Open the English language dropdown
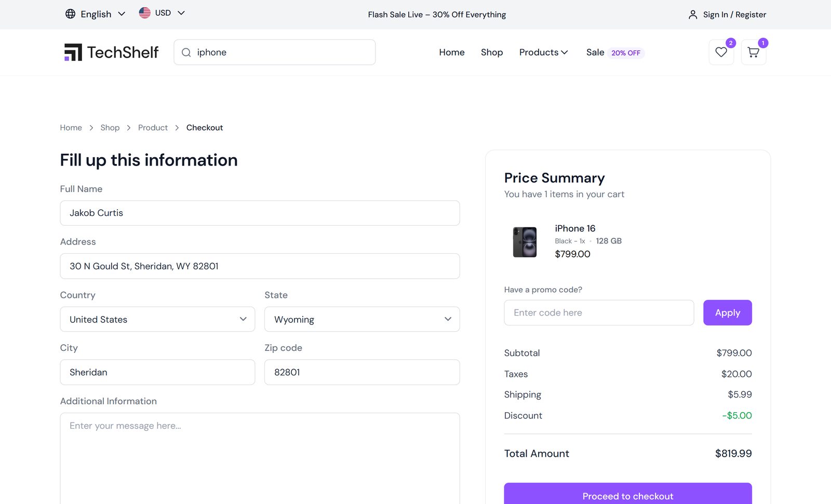 click(x=96, y=14)
